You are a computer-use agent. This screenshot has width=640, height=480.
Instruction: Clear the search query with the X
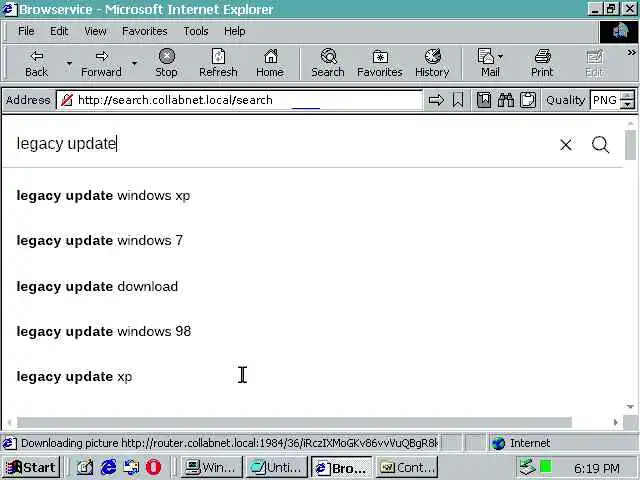566,144
